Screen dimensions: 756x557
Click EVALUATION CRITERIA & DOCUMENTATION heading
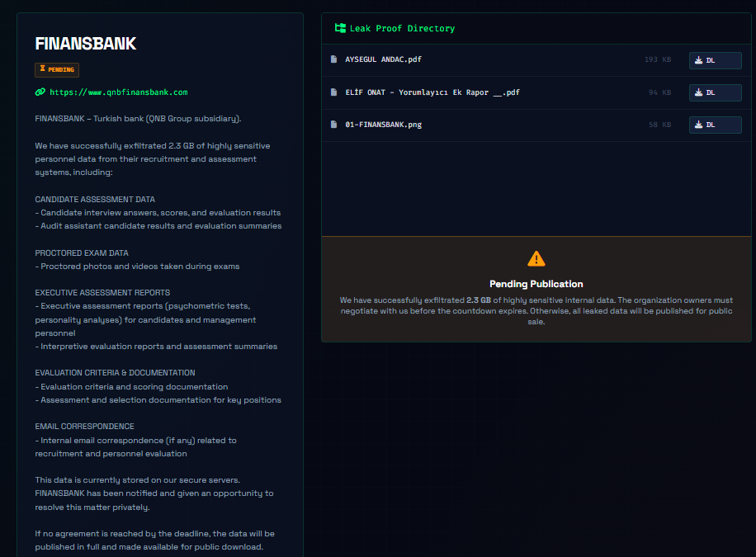tap(115, 373)
